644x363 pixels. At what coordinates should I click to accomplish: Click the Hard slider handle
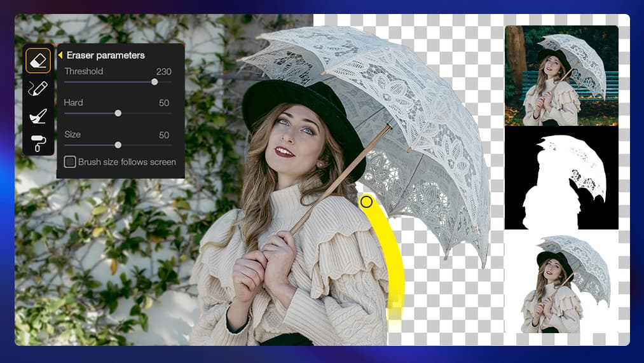click(x=118, y=113)
